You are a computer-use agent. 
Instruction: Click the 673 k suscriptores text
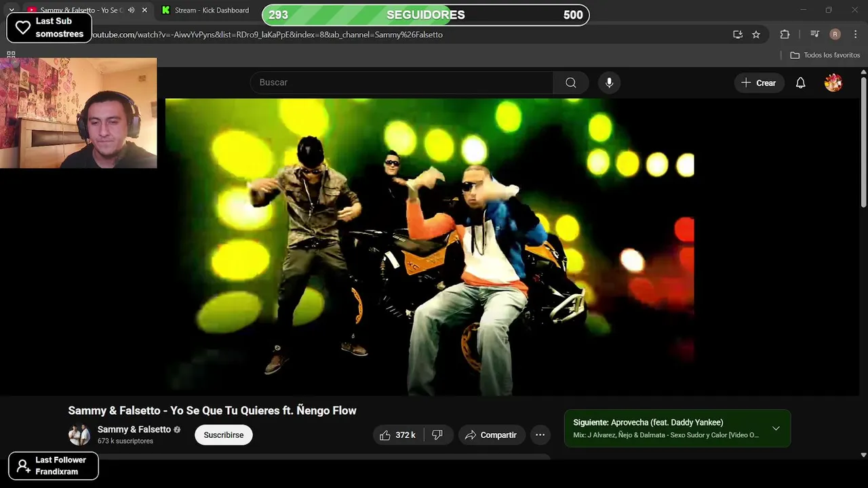125,441
